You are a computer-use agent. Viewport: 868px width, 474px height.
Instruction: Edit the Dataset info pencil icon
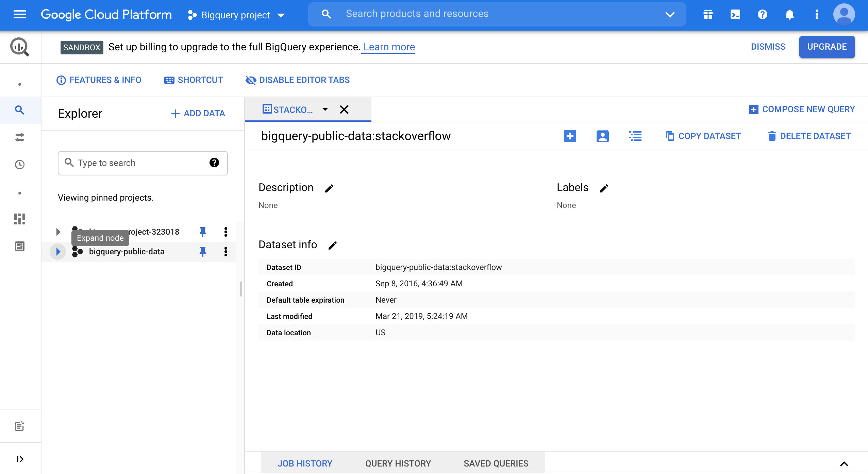tap(333, 246)
